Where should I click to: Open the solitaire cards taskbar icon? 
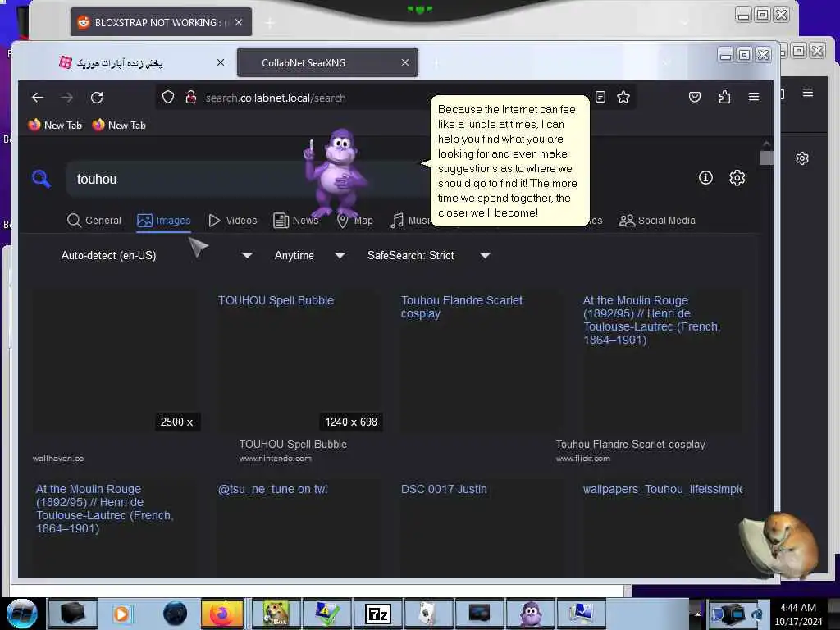coord(428,614)
